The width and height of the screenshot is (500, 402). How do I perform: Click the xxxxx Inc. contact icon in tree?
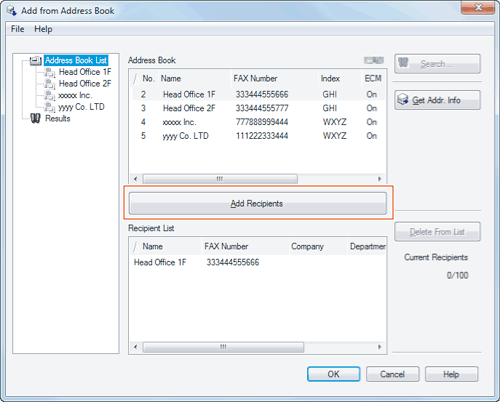pyautogui.click(x=50, y=96)
